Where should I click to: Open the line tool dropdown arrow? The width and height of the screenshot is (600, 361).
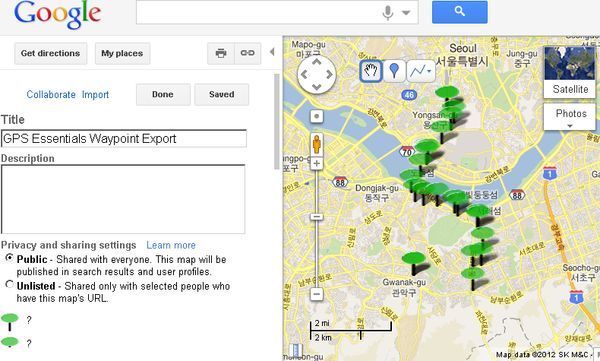tap(430, 71)
